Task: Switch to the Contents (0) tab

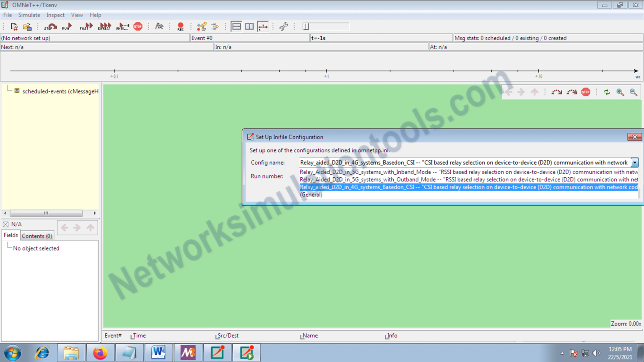Action: [37, 235]
